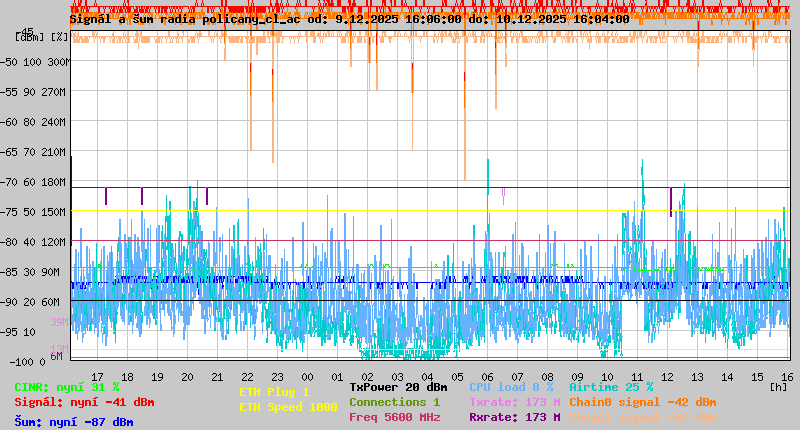Click the 12 hour label on the time axis

[x=668, y=377]
